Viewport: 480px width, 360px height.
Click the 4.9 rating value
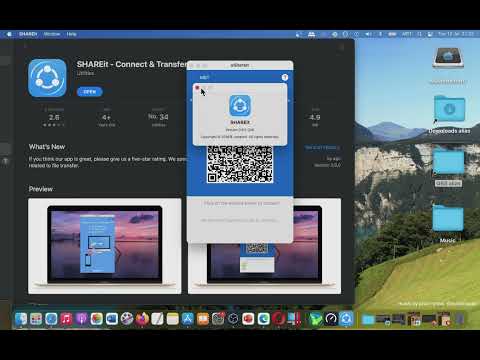(x=315, y=117)
